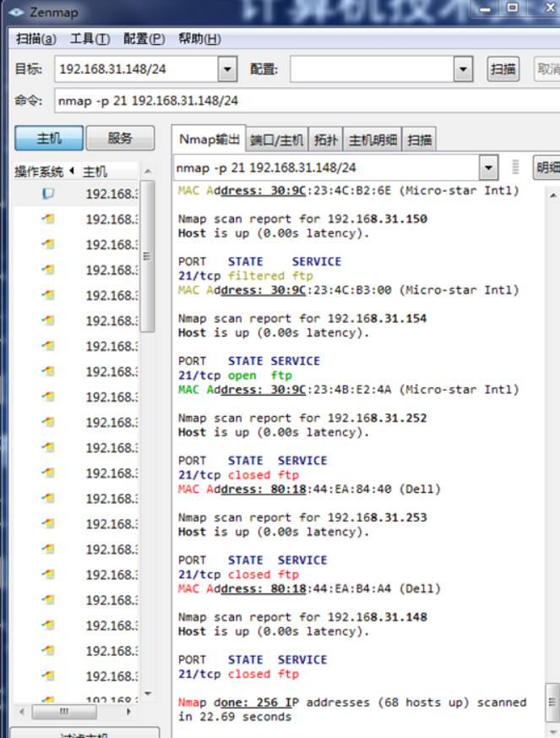The image size is (560, 738).
Task: Click Nmap output vertical scrollbar thumb
Action: (x=552, y=702)
